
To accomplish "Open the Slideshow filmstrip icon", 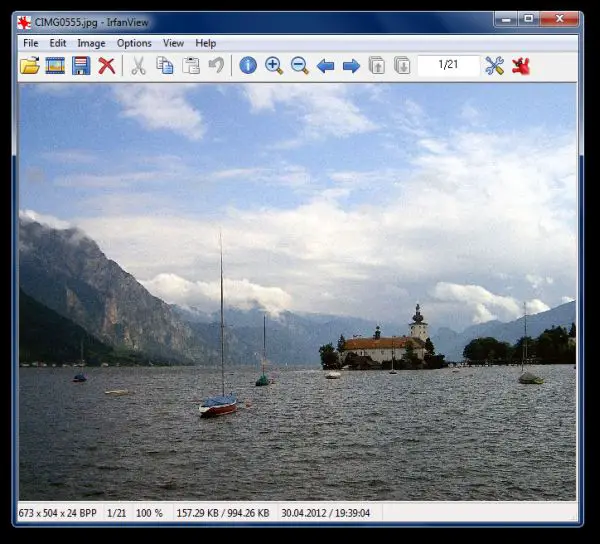I will click(55, 65).
